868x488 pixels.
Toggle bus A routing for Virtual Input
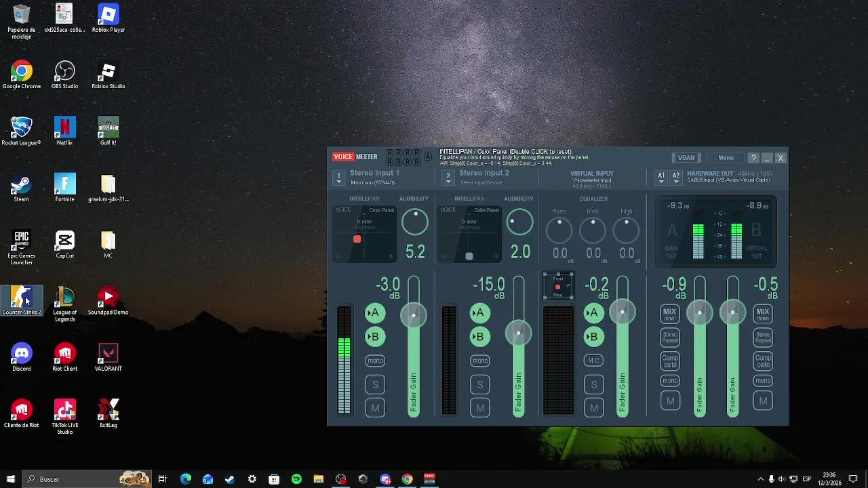coord(593,313)
